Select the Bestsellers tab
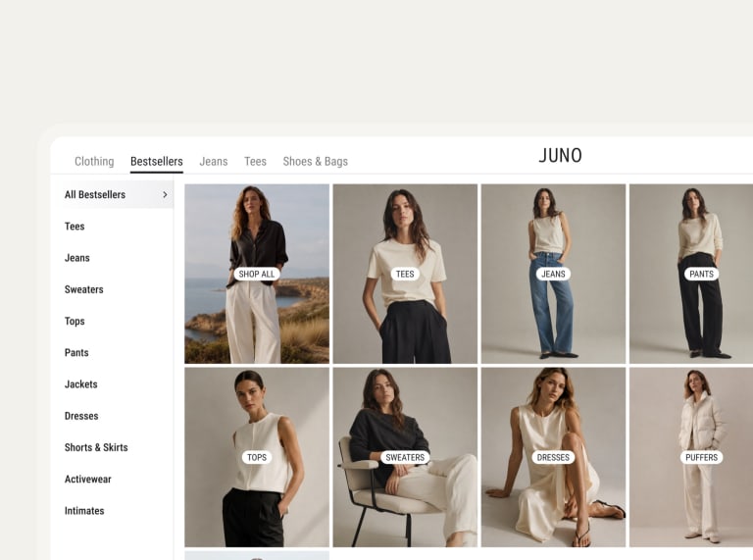The width and height of the screenshot is (753, 560). pos(157,162)
